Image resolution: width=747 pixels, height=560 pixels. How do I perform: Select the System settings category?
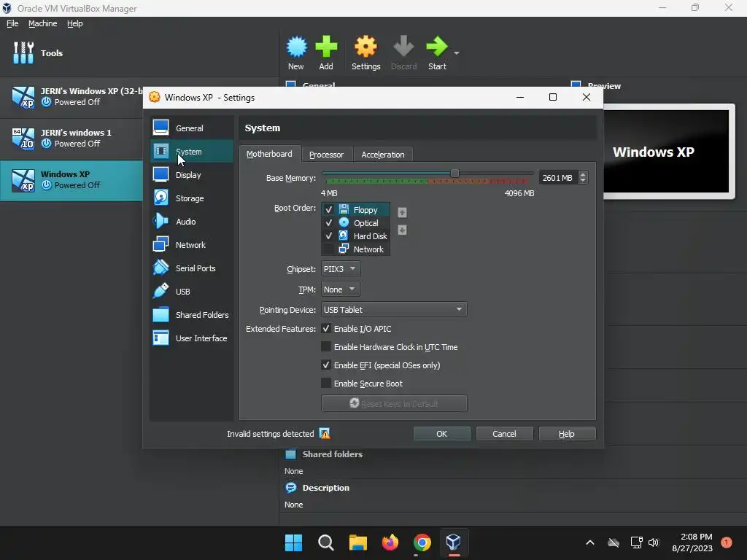(192, 152)
